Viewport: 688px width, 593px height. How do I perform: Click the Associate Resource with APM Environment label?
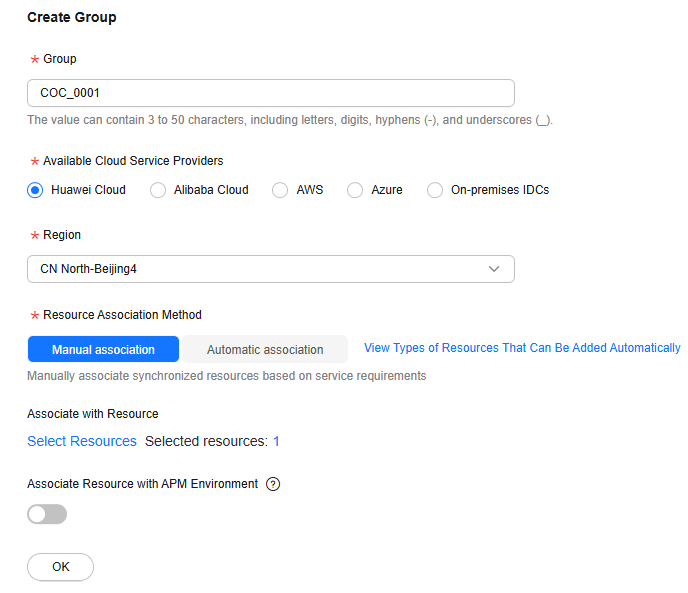coord(143,484)
